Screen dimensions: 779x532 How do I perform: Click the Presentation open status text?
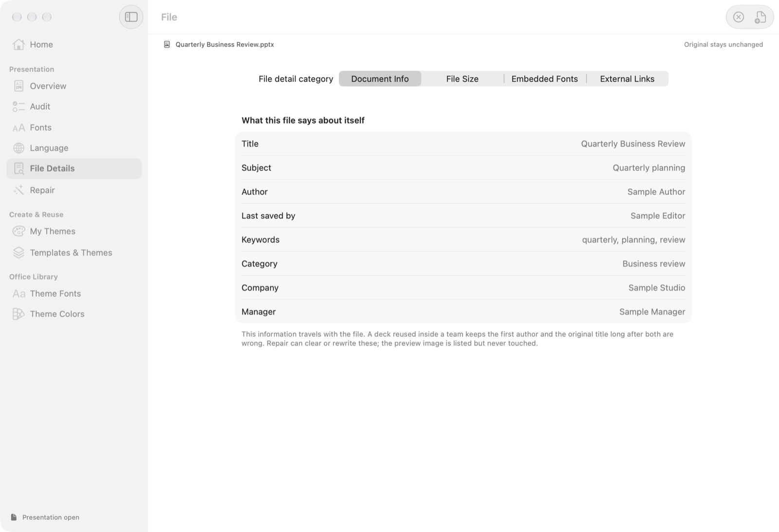click(51, 517)
